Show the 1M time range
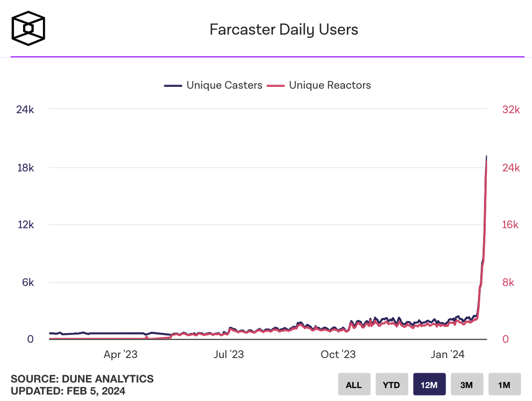 [504, 384]
